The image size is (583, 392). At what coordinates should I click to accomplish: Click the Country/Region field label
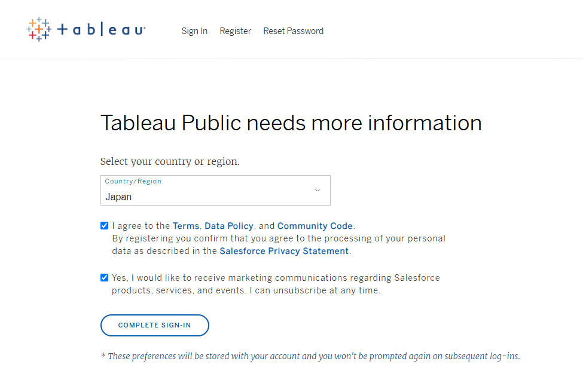click(x=133, y=181)
